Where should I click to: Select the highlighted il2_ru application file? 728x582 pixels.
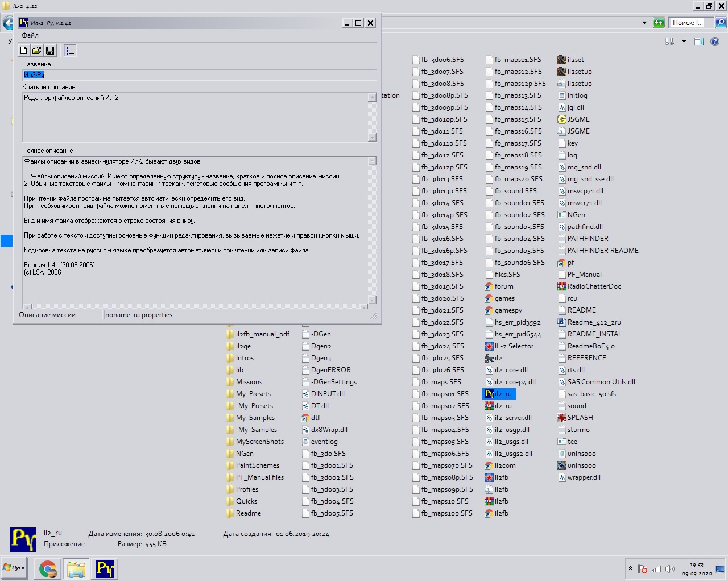499,394
